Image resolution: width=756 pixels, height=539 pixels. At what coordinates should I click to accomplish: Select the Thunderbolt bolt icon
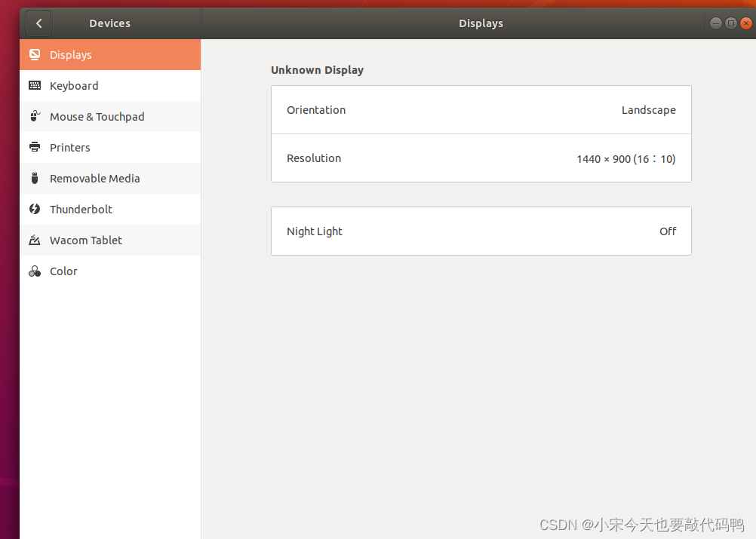tap(35, 209)
